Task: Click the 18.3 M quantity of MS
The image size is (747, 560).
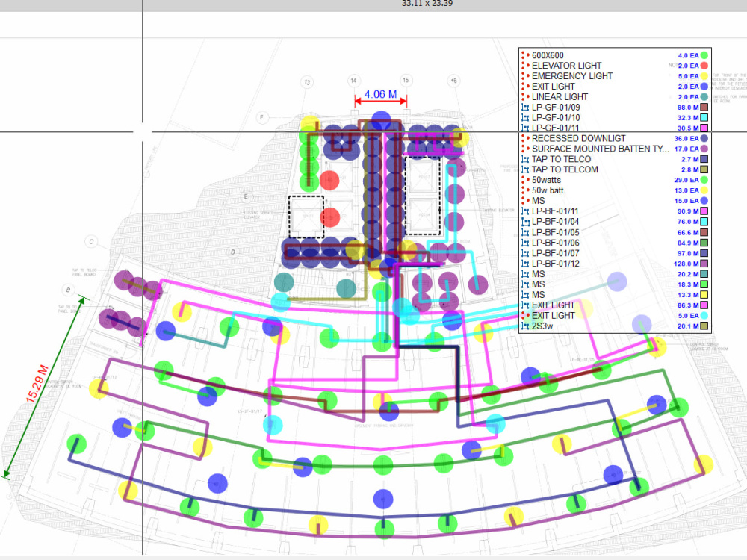Action: (x=688, y=284)
